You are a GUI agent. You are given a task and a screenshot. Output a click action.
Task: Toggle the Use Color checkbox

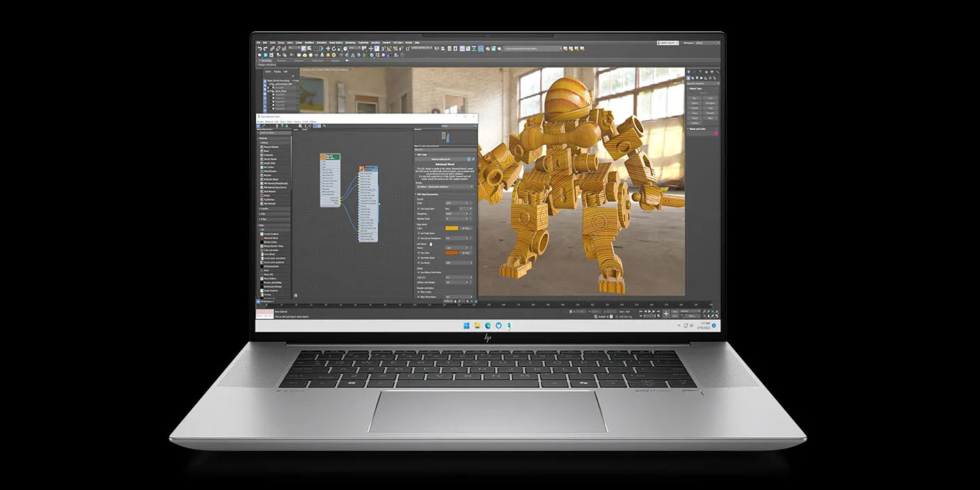tap(418, 253)
